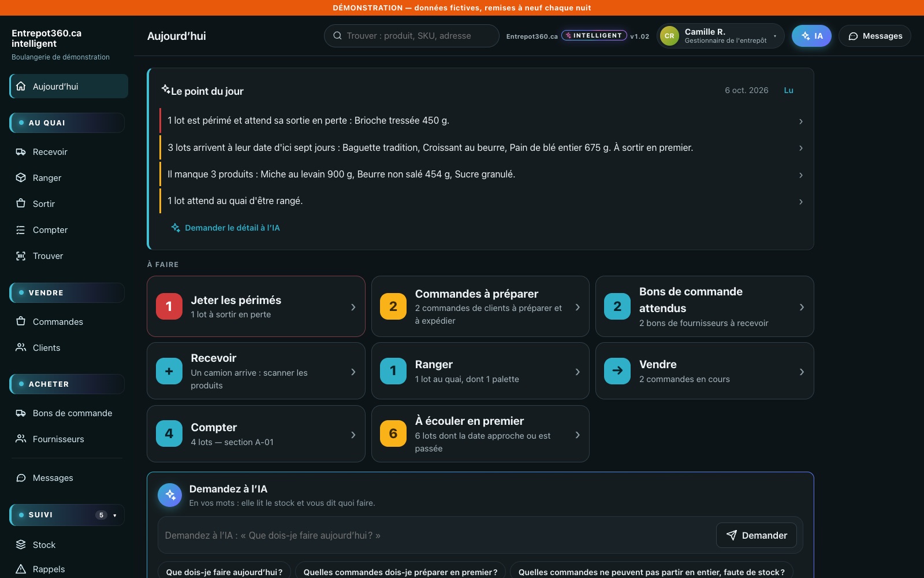The width and height of the screenshot is (924, 578).
Task: Open the Aujourd'hui sidebar item
Action: pyautogui.click(x=69, y=86)
